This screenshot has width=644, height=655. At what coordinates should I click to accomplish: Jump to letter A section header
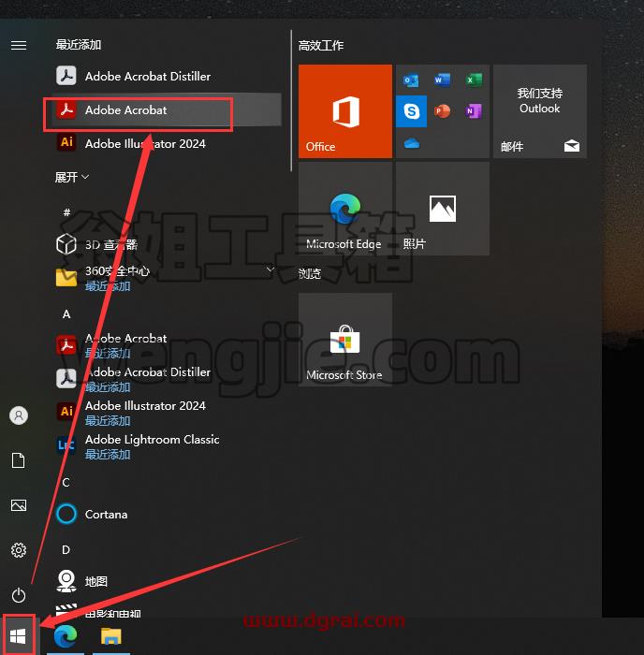[x=66, y=314]
